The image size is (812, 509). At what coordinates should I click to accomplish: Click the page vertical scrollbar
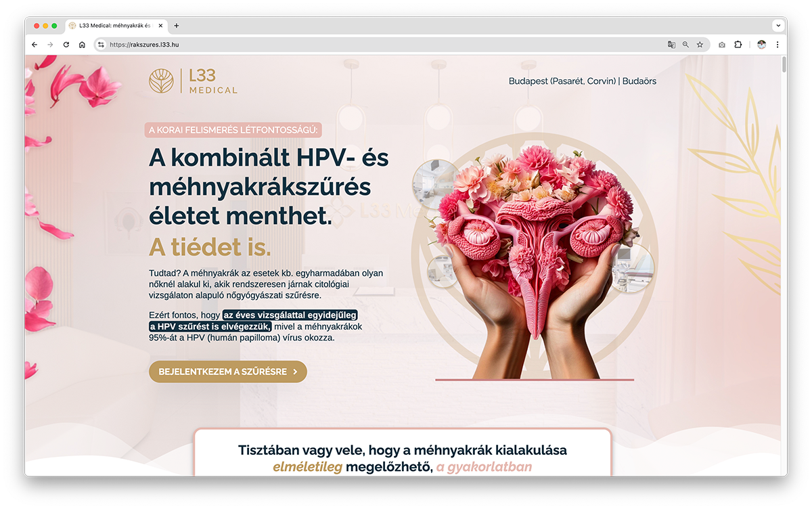tap(784, 265)
